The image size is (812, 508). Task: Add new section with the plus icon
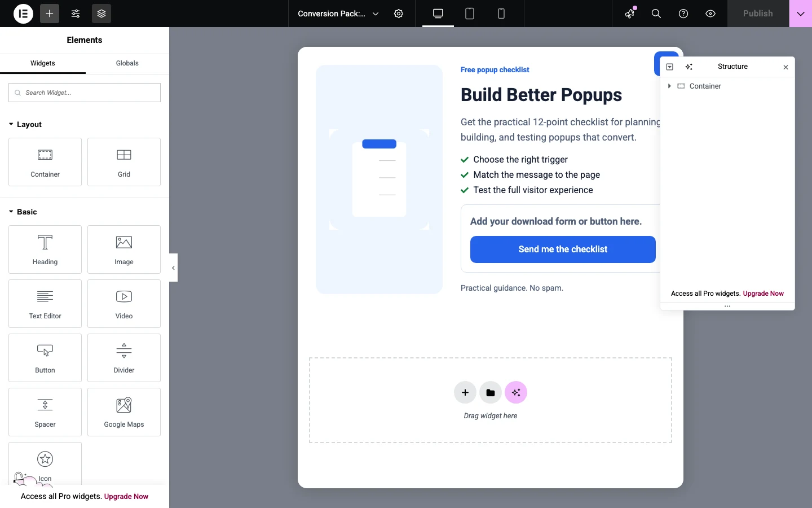465,393
